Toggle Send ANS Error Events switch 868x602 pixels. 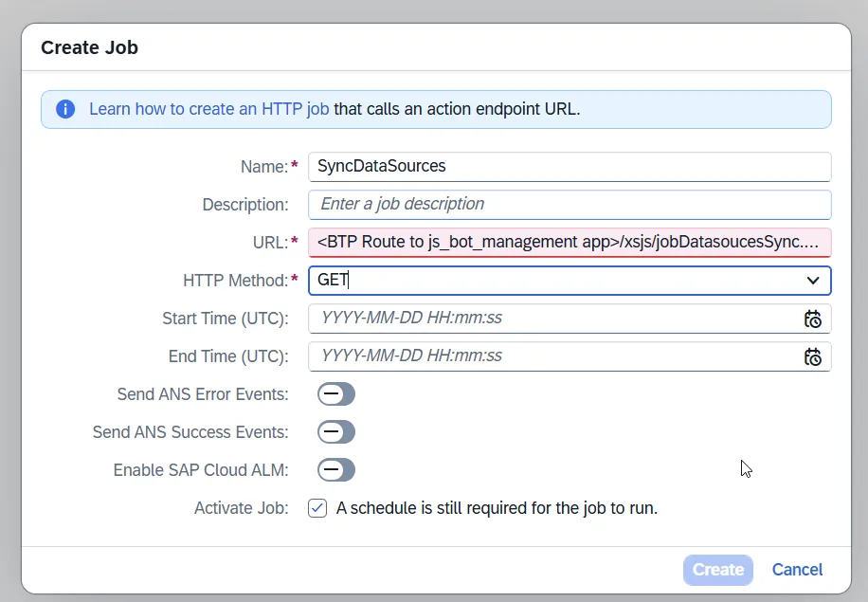(336, 394)
